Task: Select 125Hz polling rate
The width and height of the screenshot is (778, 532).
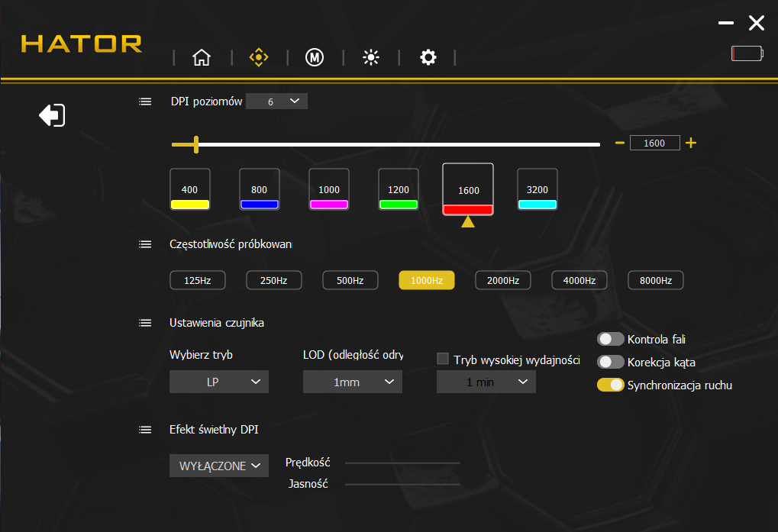Action: pyautogui.click(x=198, y=280)
